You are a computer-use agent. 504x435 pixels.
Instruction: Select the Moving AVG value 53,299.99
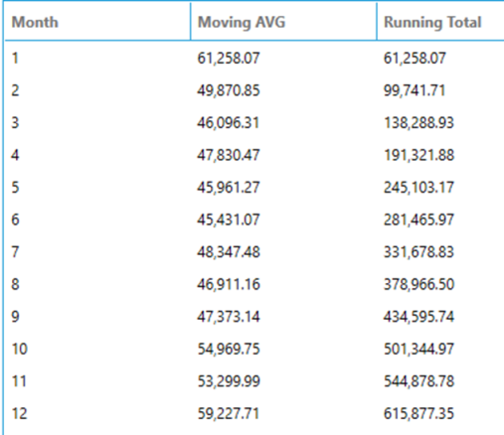229,381
